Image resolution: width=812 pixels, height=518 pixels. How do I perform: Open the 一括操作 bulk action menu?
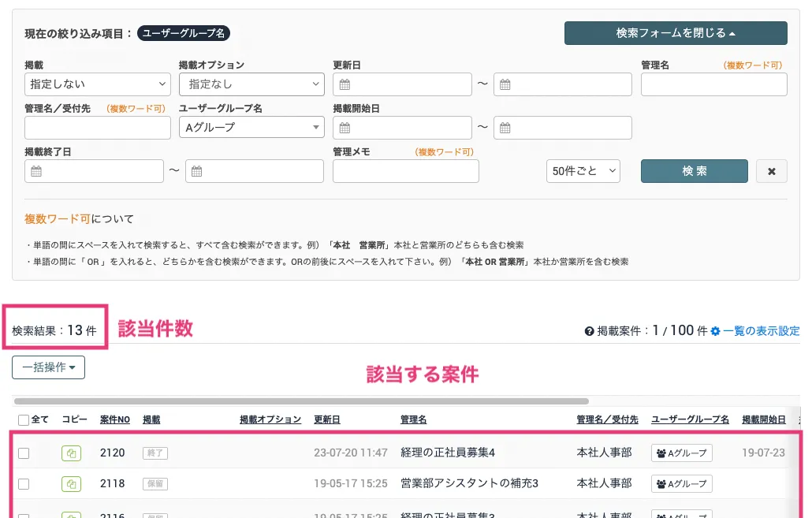pos(48,367)
